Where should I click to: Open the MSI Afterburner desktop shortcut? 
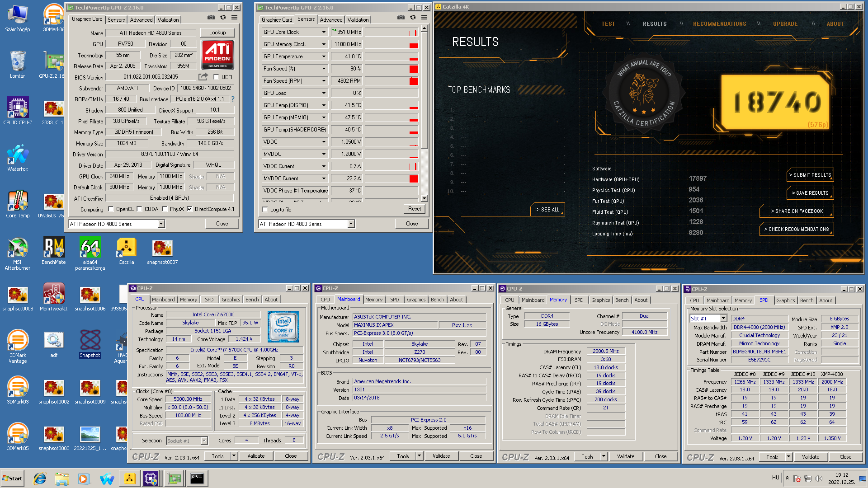pos(18,254)
